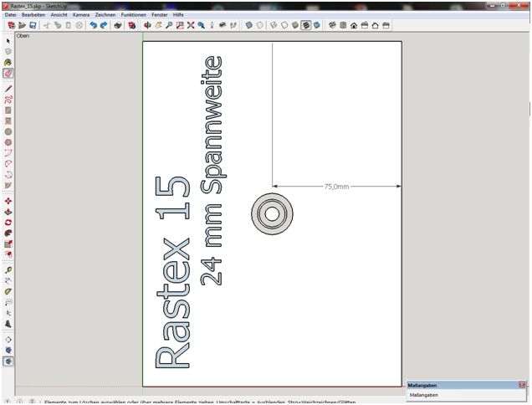Image resolution: width=532 pixels, height=405 pixels.
Task: Select the arrow Select tool
Action: point(8,40)
